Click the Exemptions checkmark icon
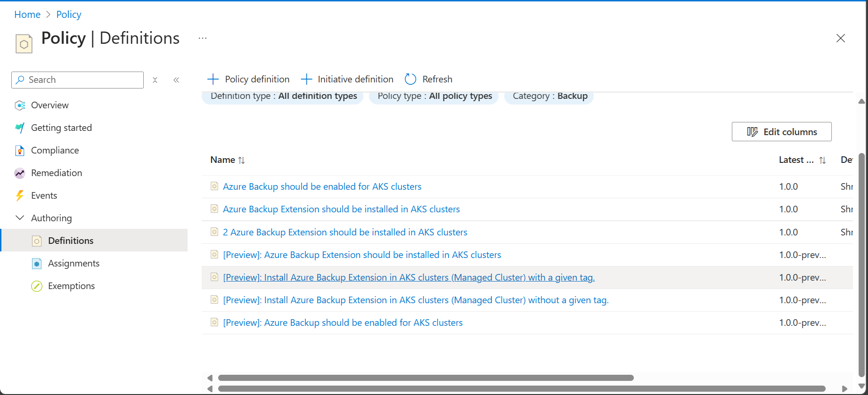Screen dimensions: 868x395 pos(37,286)
